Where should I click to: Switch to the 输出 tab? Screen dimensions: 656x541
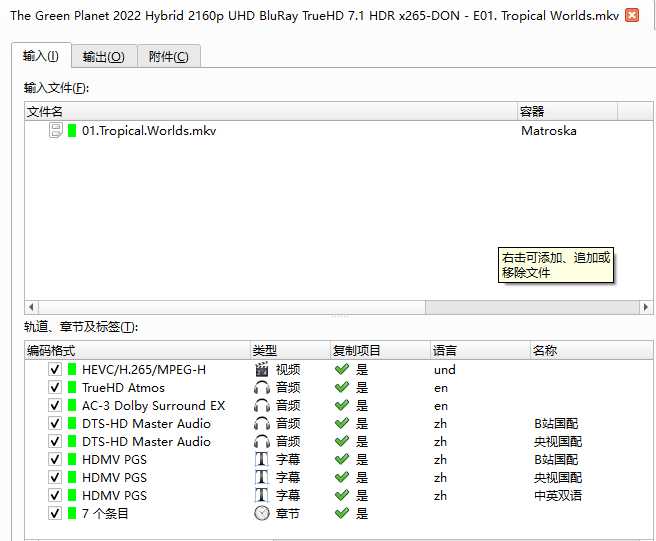[x=103, y=57]
